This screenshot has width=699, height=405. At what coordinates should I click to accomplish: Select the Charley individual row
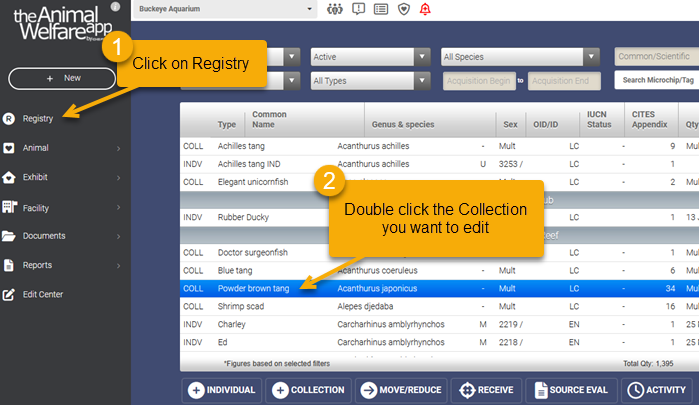[x=440, y=324]
